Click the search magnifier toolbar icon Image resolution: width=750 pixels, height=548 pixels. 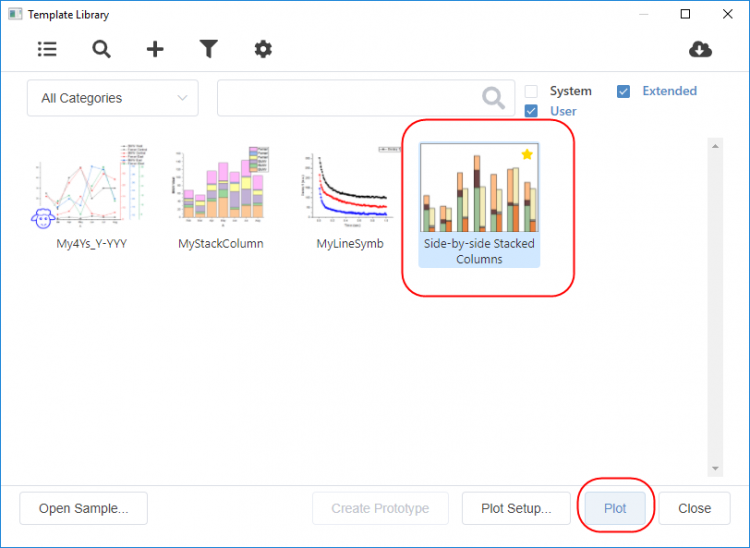pos(101,49)
